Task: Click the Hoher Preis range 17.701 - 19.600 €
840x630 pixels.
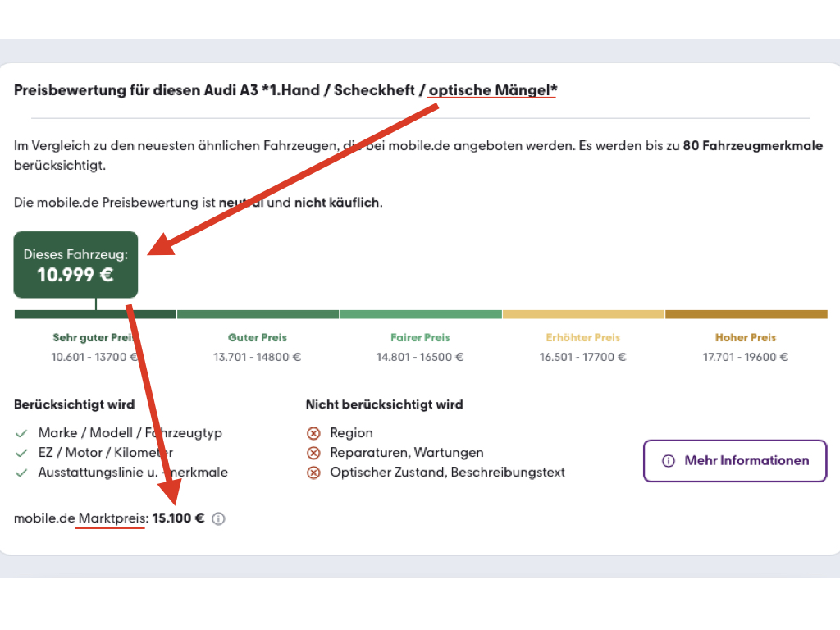Action: [746, 357]
